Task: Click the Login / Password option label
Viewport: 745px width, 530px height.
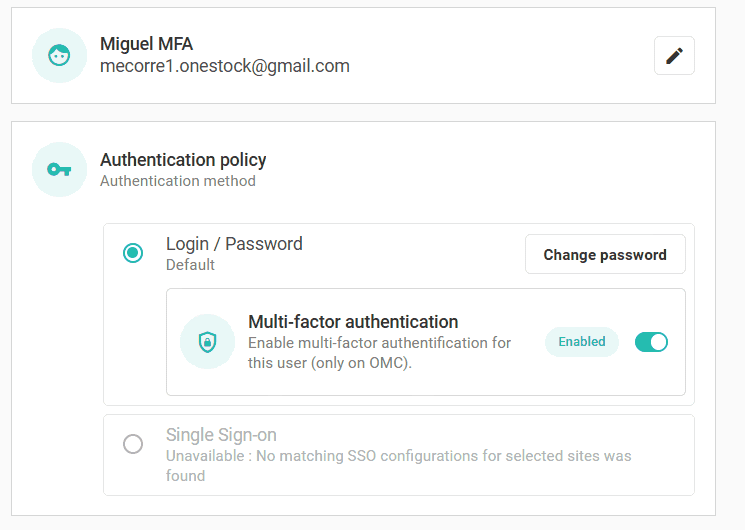Action: click(x=234, y=244)
